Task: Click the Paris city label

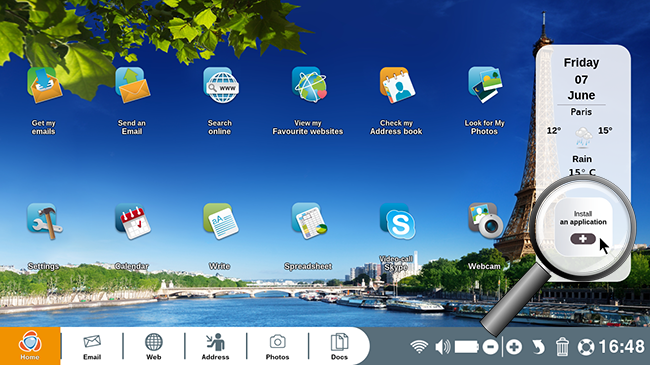Action: click(x=581, y=112)
